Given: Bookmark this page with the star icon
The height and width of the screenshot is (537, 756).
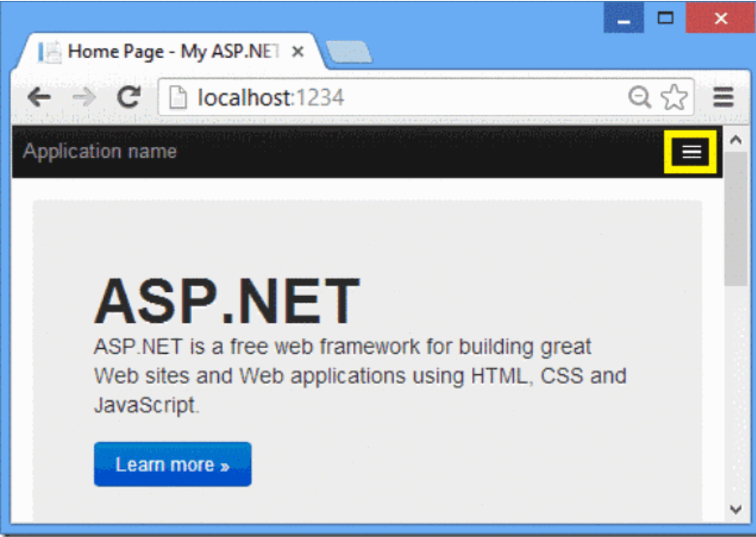Looking at the screenshot, I should [x=674, y=98].
